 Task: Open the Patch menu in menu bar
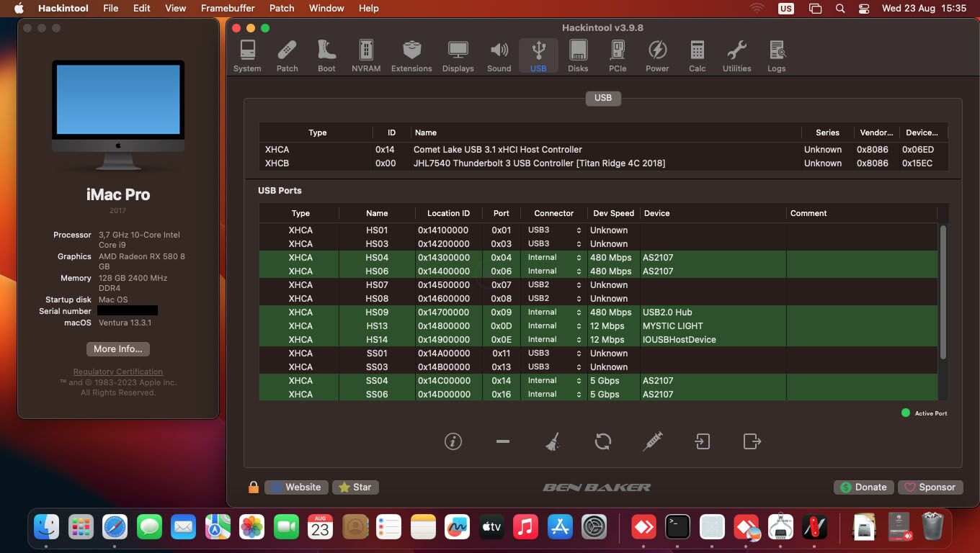tap(282, 8)
